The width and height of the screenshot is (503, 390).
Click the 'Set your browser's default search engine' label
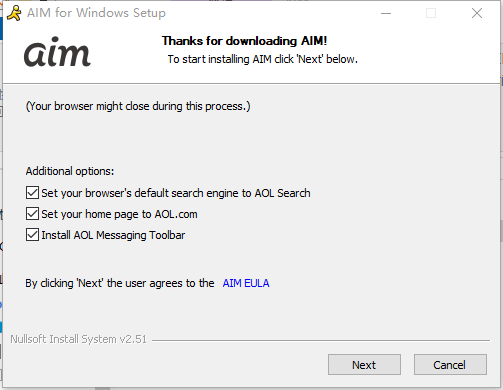176,193
